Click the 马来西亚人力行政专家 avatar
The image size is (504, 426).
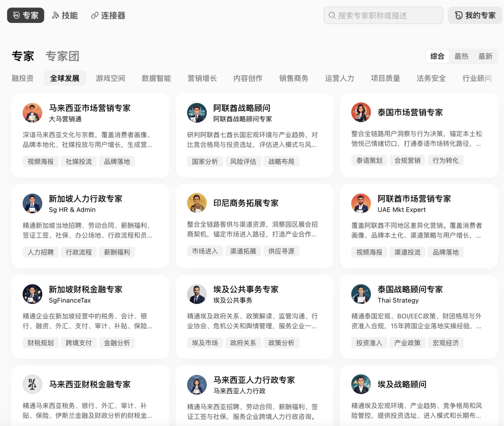tap(197, 385)
